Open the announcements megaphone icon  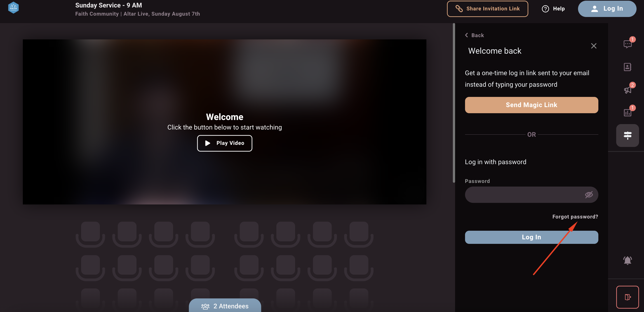(627, 90)
